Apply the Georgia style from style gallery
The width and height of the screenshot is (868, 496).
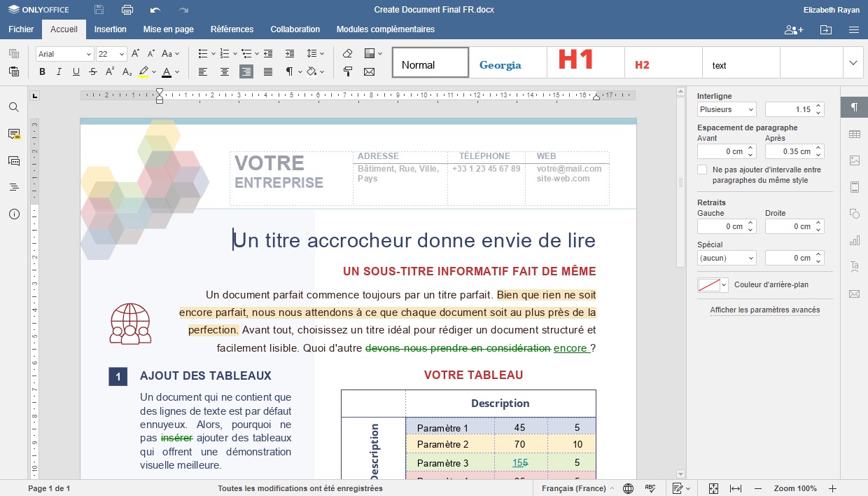pos(500,64)
